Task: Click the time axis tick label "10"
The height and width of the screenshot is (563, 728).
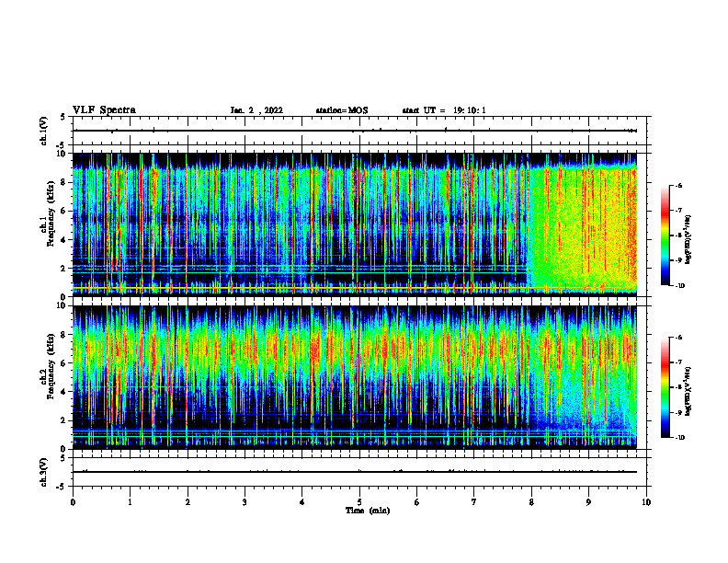Action: coord(646,502)
